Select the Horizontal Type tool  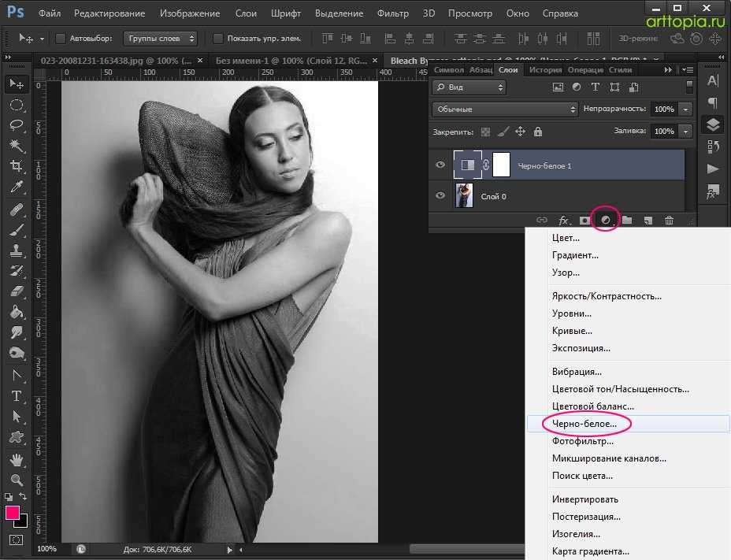coord(17,396)
